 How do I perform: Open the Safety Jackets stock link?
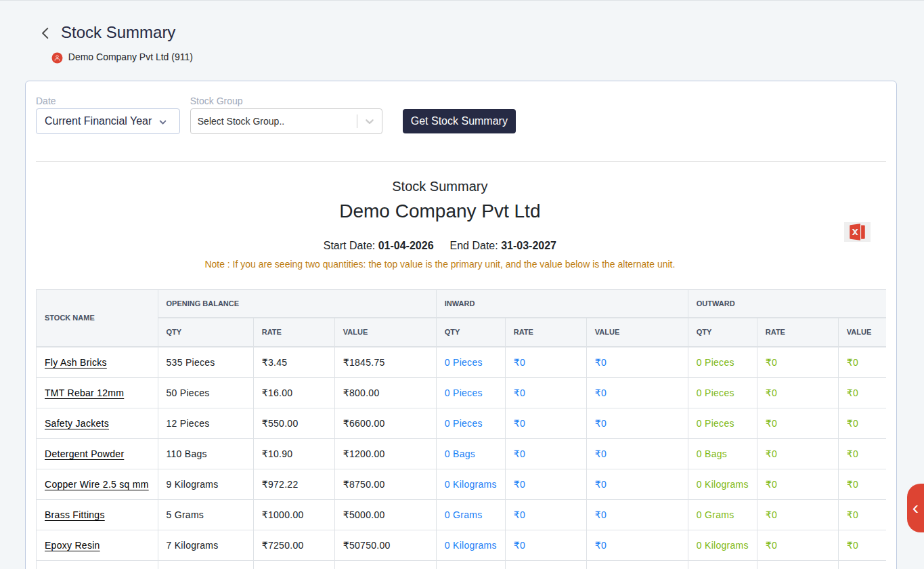point(76,423)
